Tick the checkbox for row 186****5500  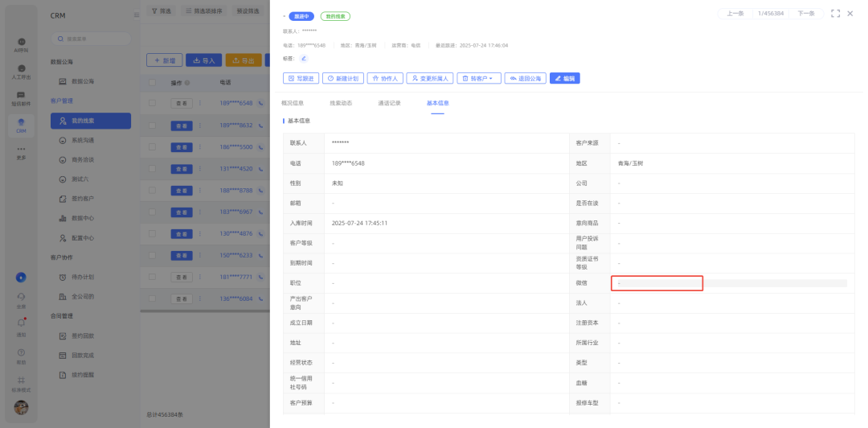(x=152, y=147)
